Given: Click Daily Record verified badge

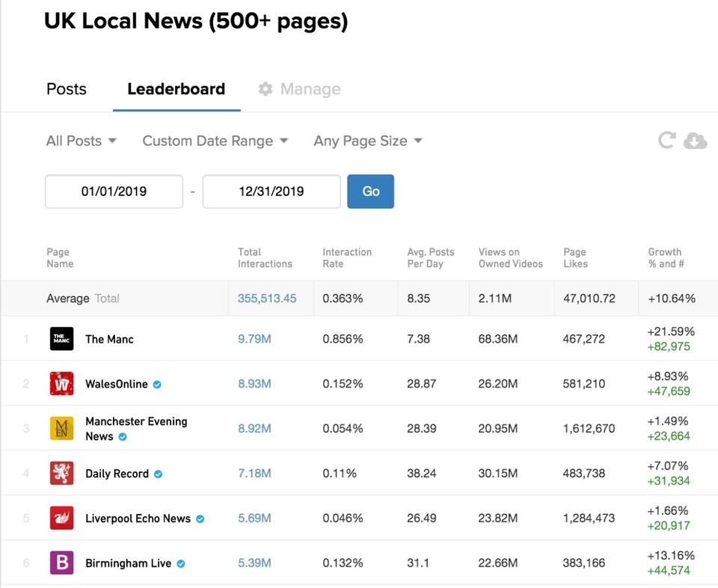Looking at the screenshot, I should [x=159, y=474].
